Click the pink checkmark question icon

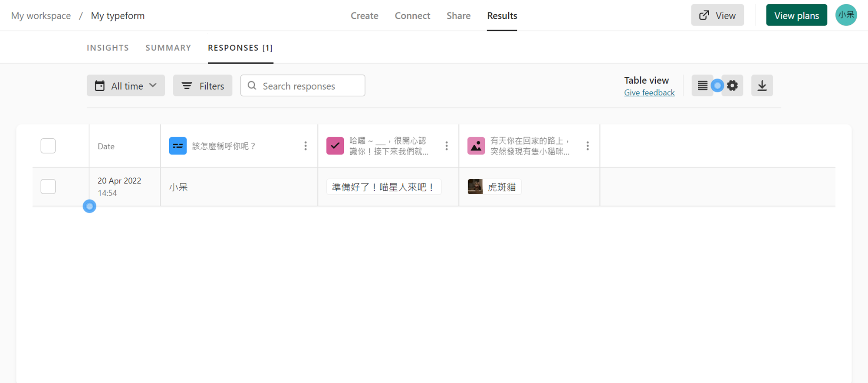[x=335, y=146]
